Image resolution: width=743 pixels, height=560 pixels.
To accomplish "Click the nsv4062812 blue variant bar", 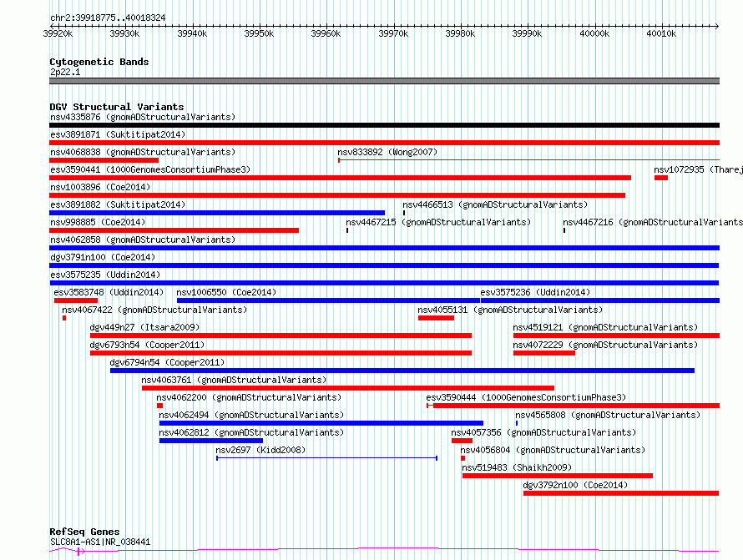I will pos(211,441).
